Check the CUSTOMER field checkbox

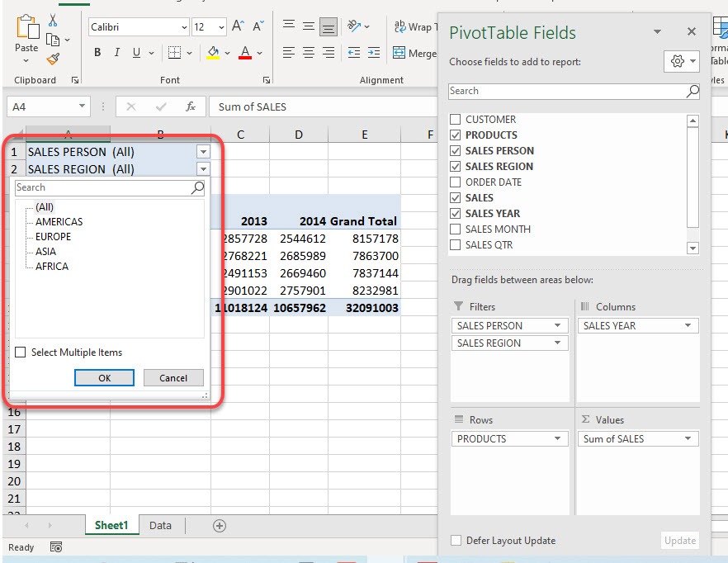coord(456,120)
